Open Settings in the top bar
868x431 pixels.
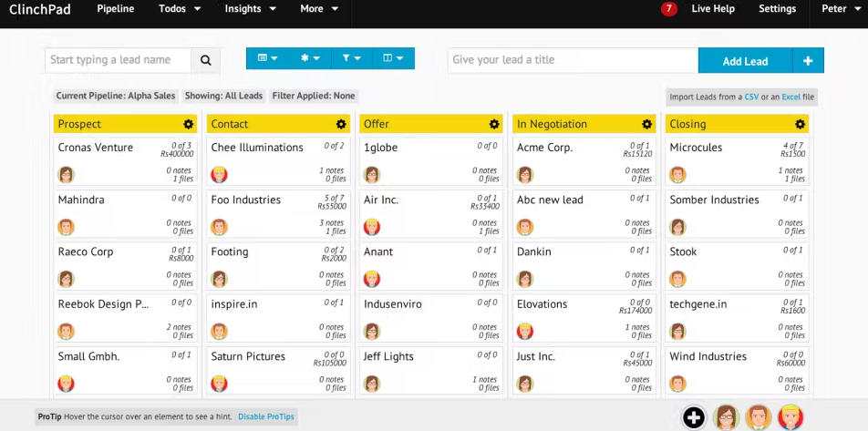tap(777, 9)
